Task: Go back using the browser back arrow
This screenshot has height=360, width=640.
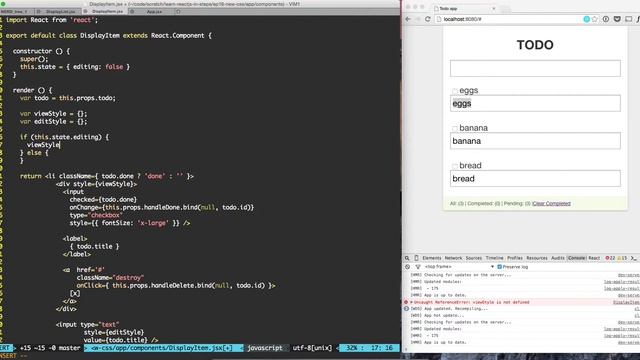Action: coord(408,19)
